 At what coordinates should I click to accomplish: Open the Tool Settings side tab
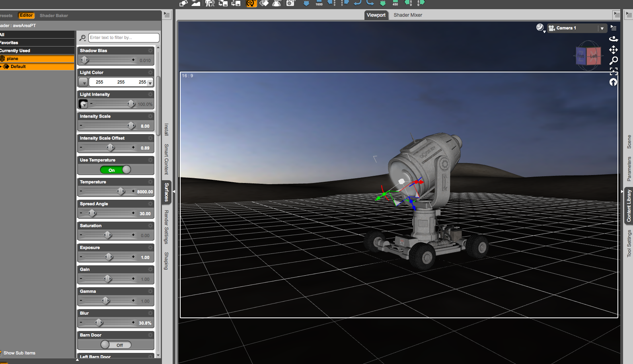point(629,243)
